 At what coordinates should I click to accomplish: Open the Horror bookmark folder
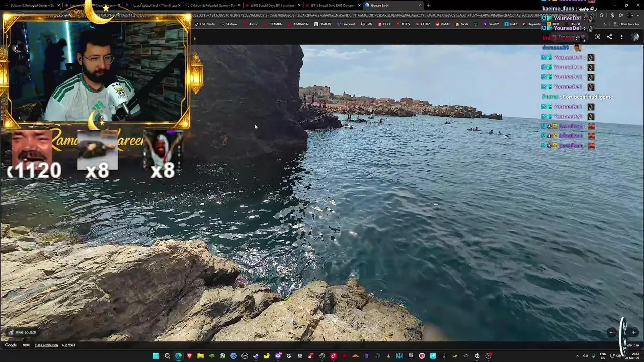250,24
